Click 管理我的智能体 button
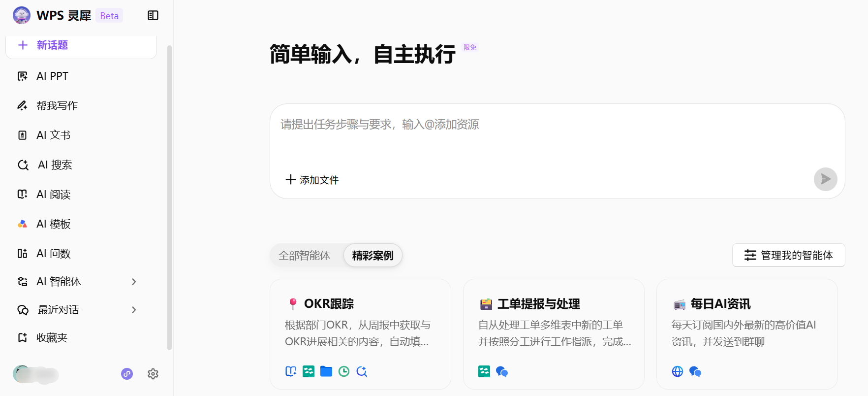 point(788,255)
